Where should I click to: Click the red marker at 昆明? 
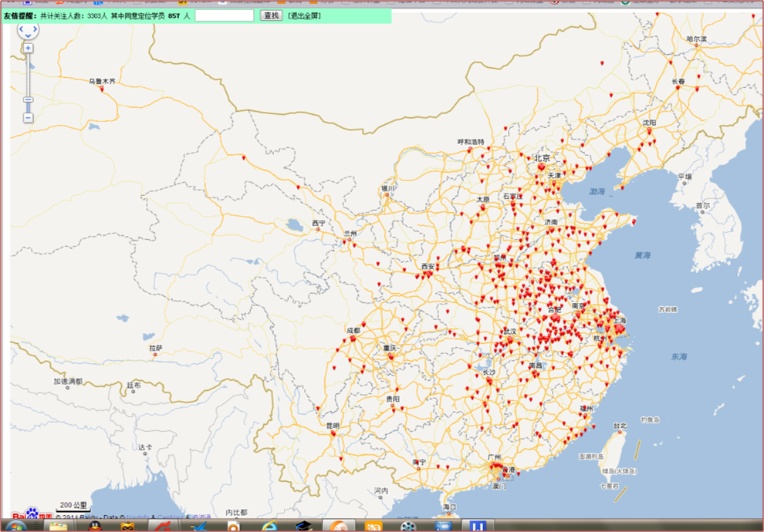333,433
